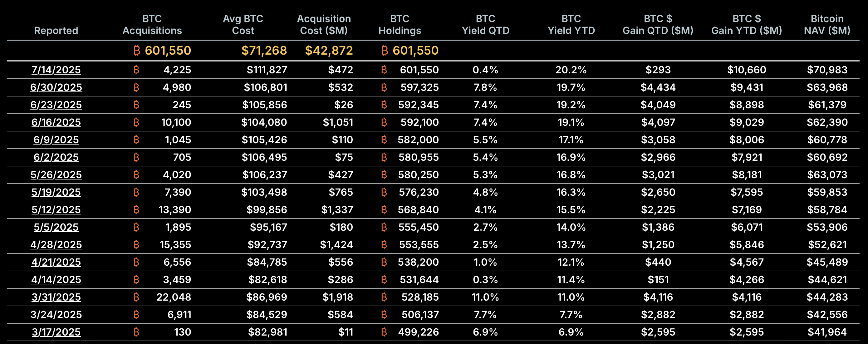This screenshot has width=868, height=344.
Task: Click the Bitcoin icon next to 582,000 holdings
Action: (384, 140)
